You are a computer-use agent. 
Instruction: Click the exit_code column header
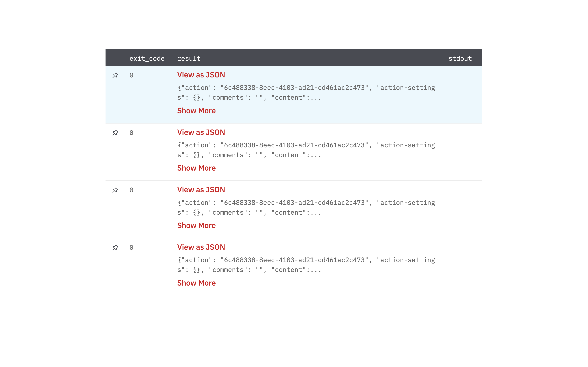[x=147, y=59]
